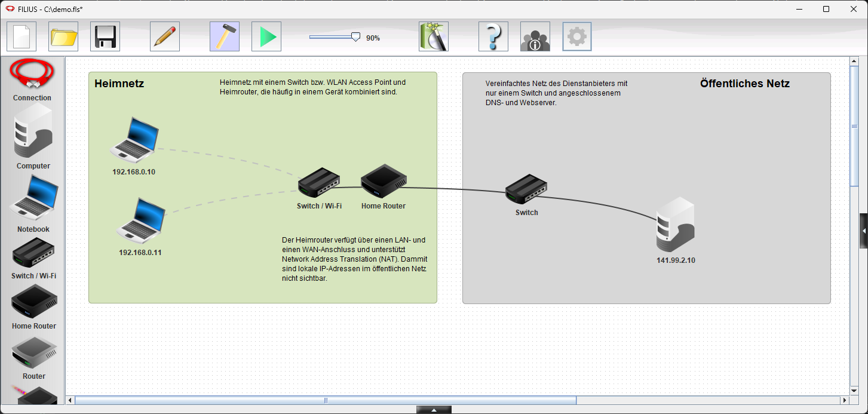This screenshot has height=414, width=868.
Task: Start simulation with the green play button
Action: coord(266,37)
